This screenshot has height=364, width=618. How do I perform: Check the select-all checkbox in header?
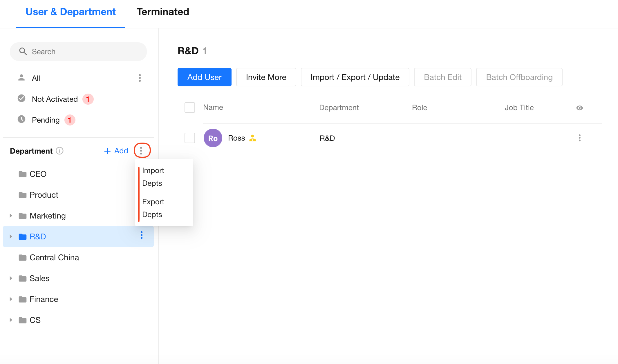tap(190, 108)
